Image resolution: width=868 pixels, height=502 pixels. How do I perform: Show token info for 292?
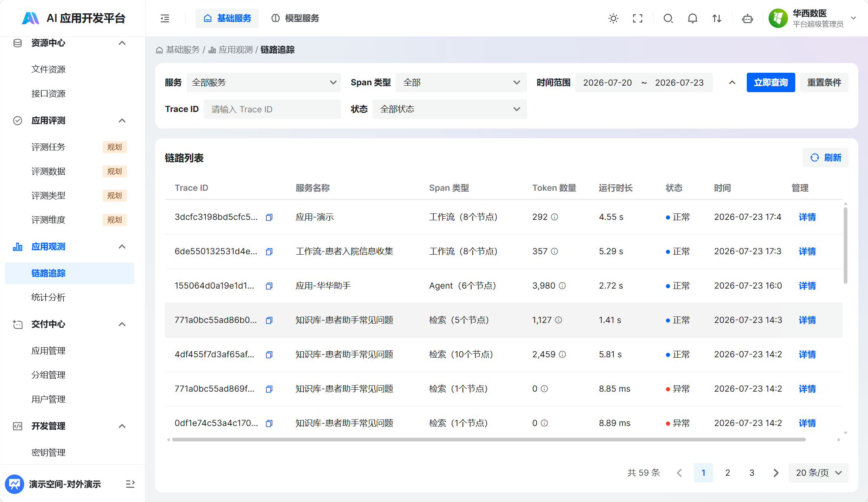click(x=555, y=217)
